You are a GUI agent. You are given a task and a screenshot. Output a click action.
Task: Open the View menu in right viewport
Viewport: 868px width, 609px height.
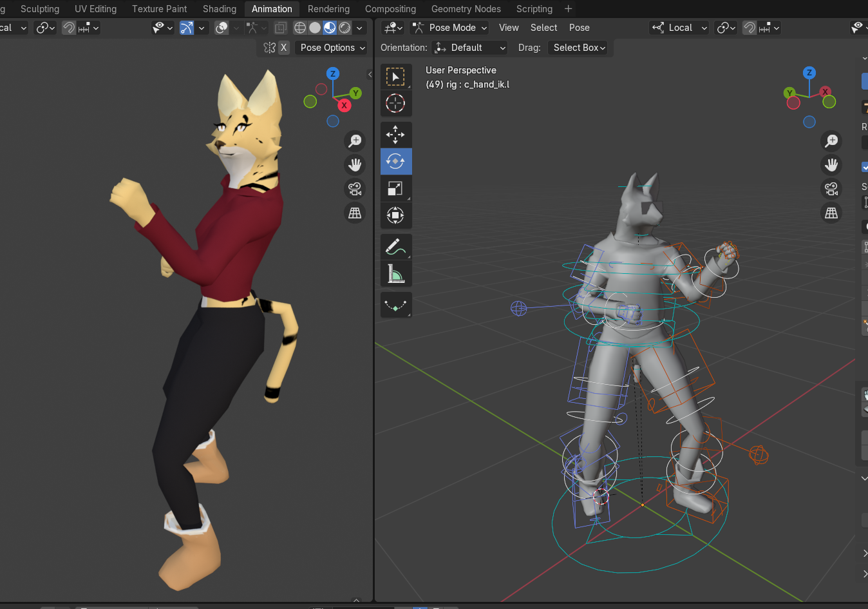click(509, 28)
